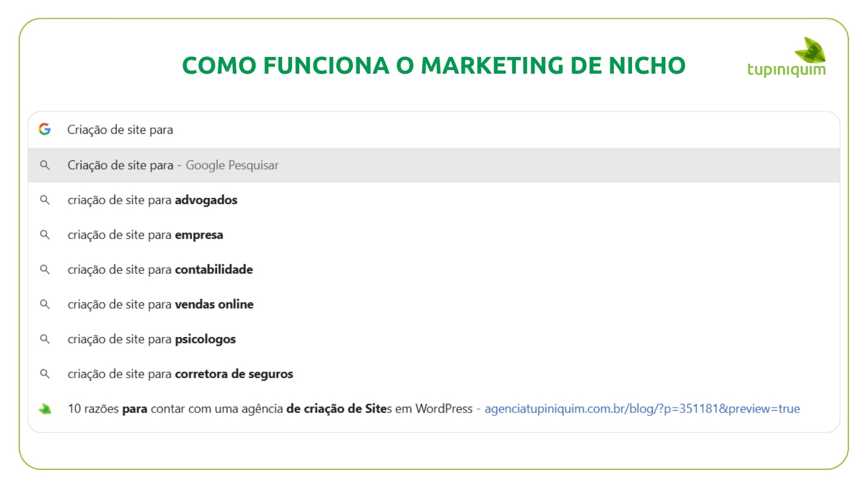Click the green leaf favicon on the WordPress result

(x=45, y=408)
